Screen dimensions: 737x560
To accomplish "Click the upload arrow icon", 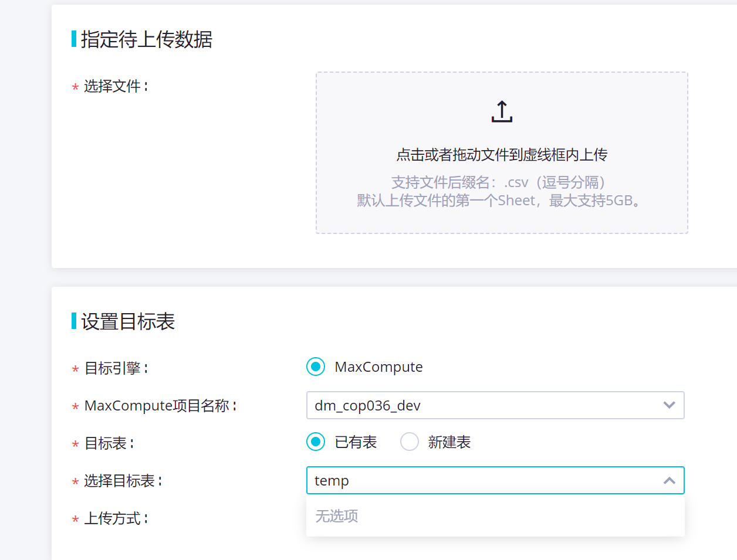I will point(502,111).
